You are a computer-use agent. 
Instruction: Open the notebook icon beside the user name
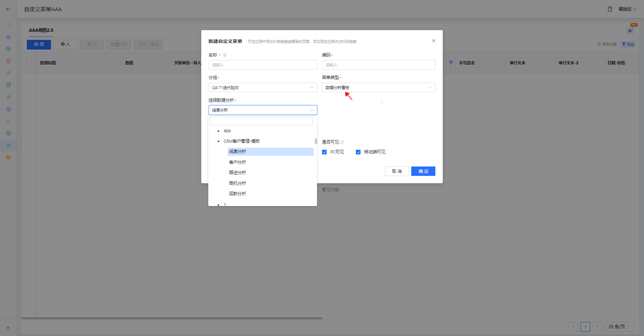pos(610,9)
